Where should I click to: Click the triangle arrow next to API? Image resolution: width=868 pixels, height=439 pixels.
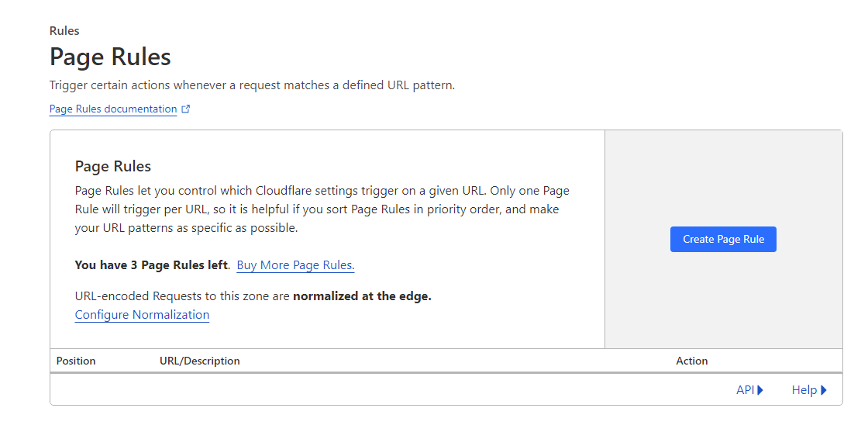760,390
